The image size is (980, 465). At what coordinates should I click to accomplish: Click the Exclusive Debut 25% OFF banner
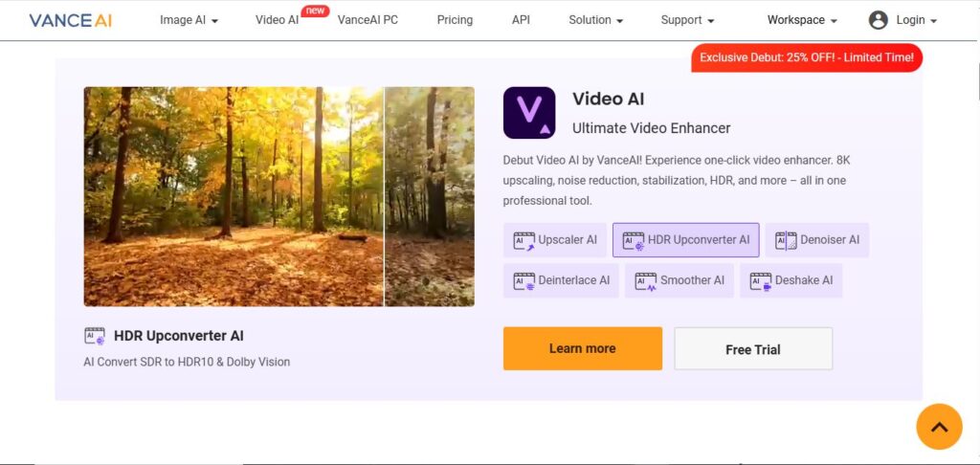click(806, 57)
